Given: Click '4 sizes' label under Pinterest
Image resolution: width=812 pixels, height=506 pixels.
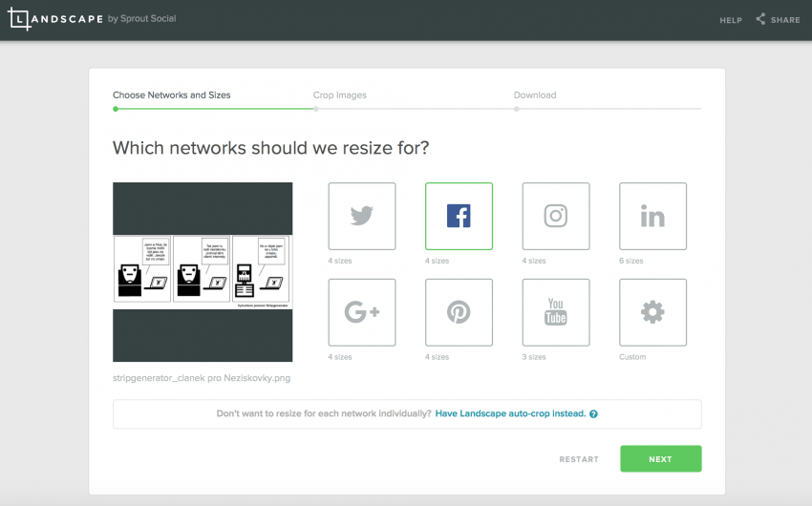Looking at the screenshot, I should click(x=438, y=357).
